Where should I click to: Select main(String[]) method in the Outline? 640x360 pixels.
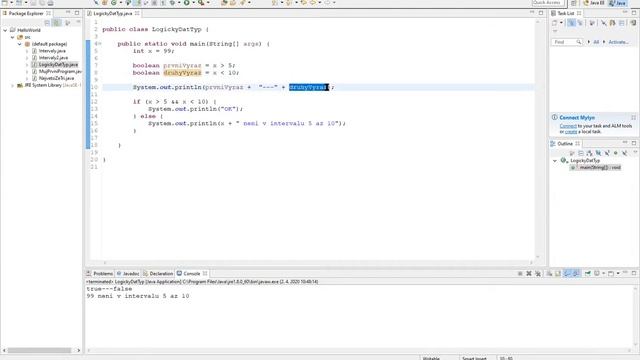click(596, 167)
